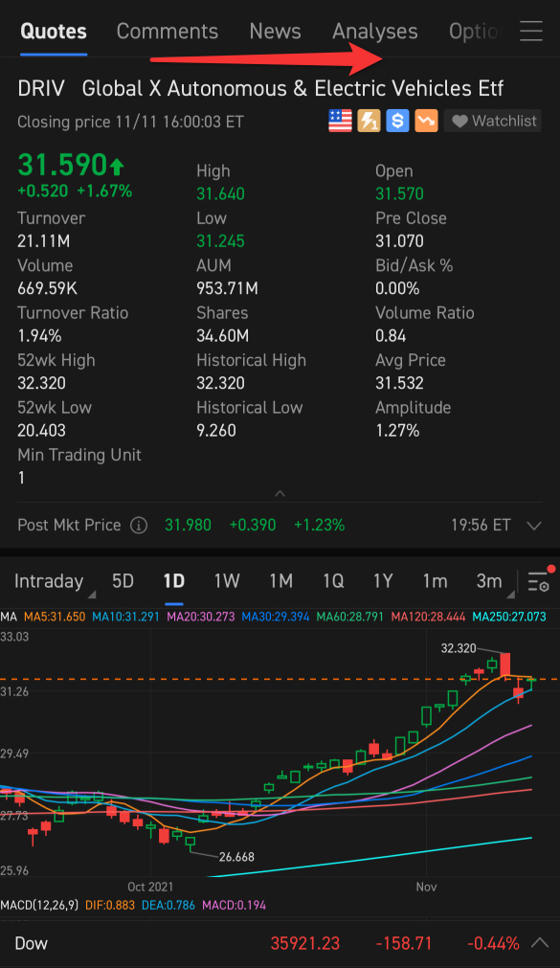This screenshot has height=968, width=560.
Task: Tap the Dow index name
Action: 31,943
